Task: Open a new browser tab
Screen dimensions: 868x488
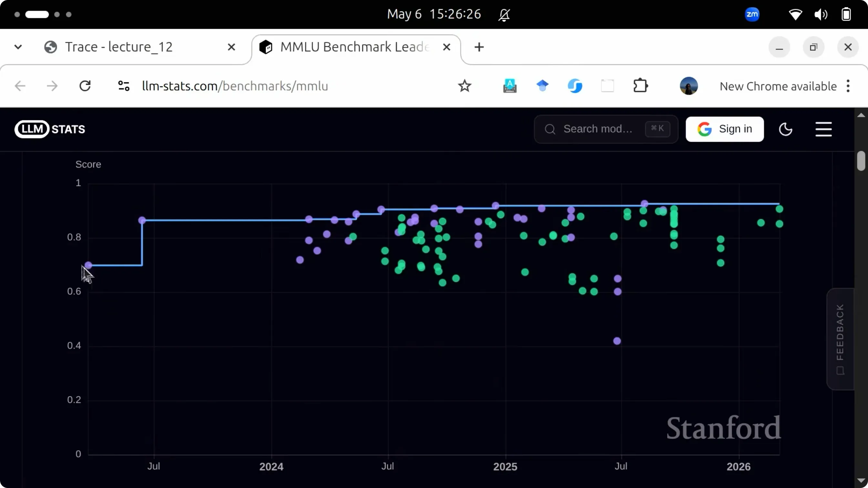Action: pyautogui.click(x=479, y=47)
